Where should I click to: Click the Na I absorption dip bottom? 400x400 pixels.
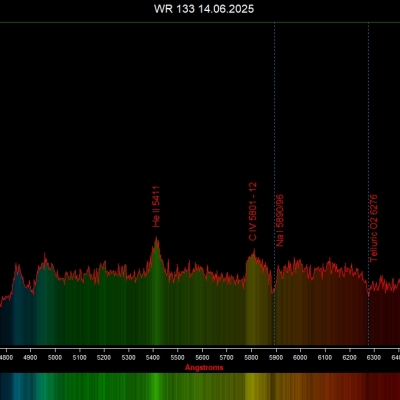pos(273,292)
